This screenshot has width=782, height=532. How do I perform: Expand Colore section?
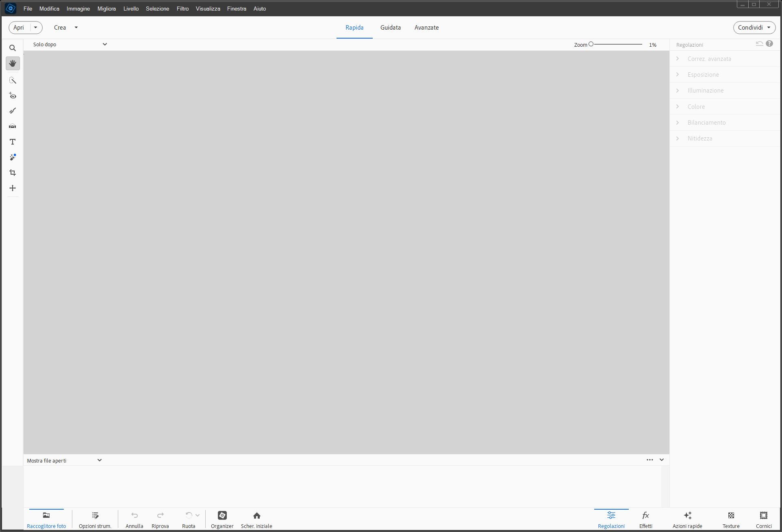[725, 107]
